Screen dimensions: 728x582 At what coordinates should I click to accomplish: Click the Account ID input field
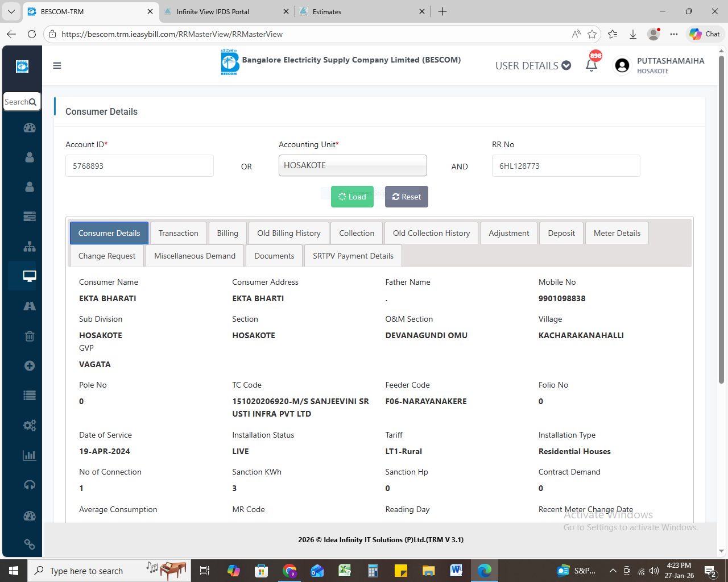(139, 166)
